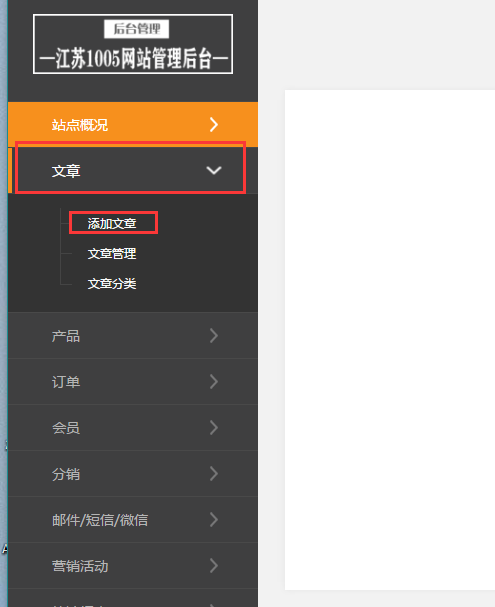
Task: Open the 产品 menu label
Action: click(66, 336)
